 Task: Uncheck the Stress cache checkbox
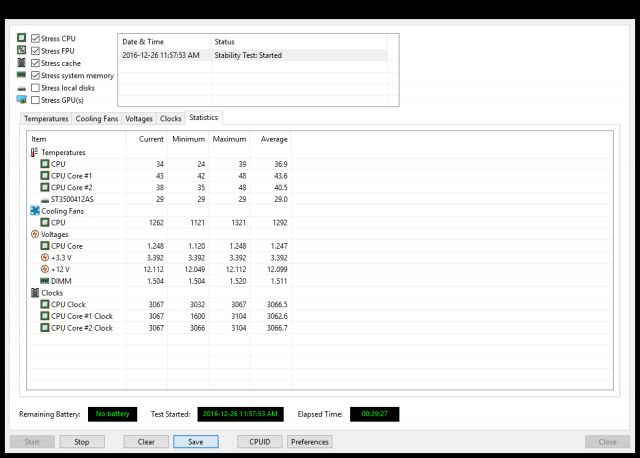pyautogui.click(x=36, y=63)
